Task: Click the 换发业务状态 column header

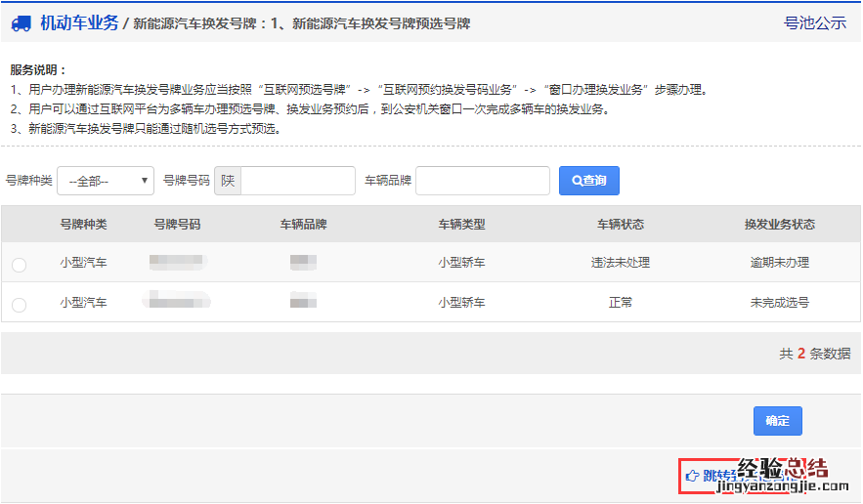Action: click(779, 225)
